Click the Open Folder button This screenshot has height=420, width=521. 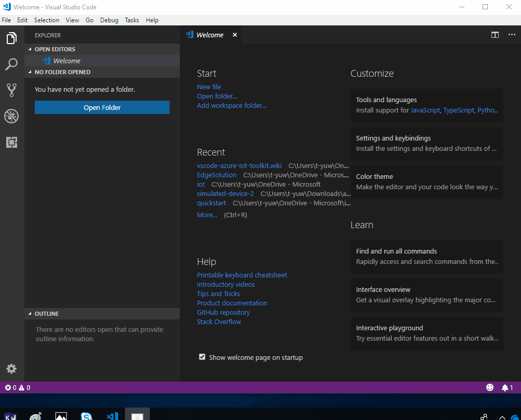point(102,107)
